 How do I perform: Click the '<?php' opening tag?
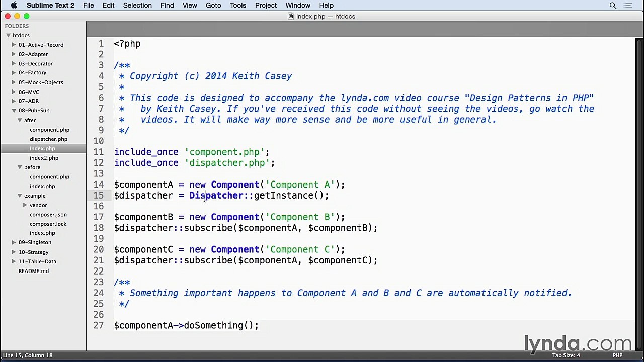click(x=127, y=44)
